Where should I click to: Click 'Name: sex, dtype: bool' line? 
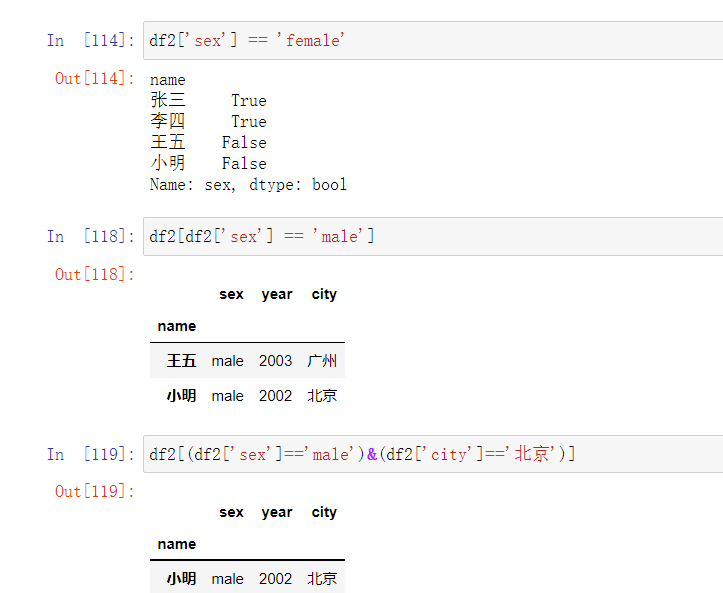(x=248, y=184)
